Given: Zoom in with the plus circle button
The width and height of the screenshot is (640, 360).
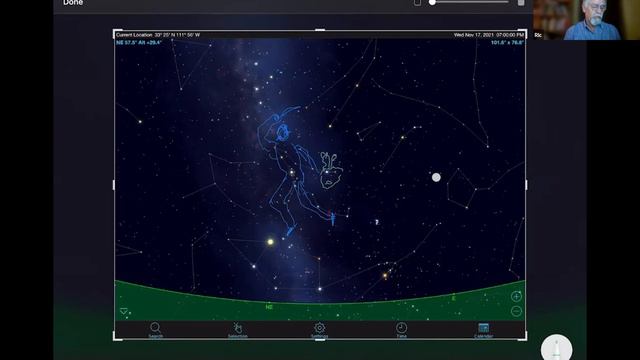Looking at the screenshot, I should click(x=516, y=296).
